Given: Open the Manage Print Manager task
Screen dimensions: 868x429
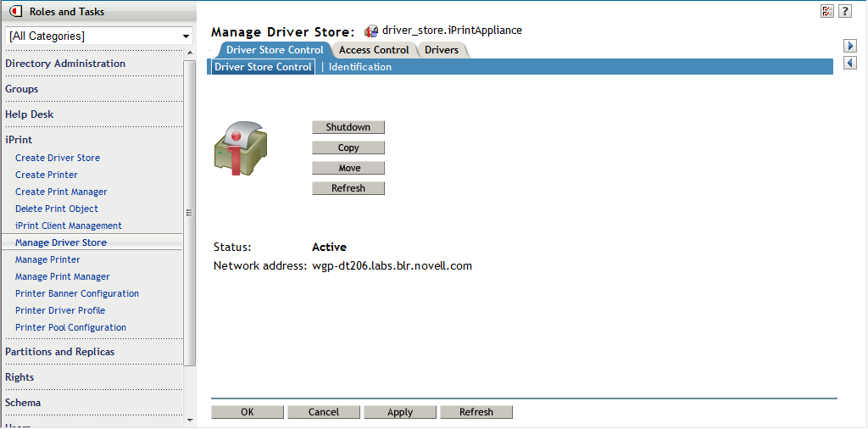Looking at the screenshot, I should [x=63, y=276].
